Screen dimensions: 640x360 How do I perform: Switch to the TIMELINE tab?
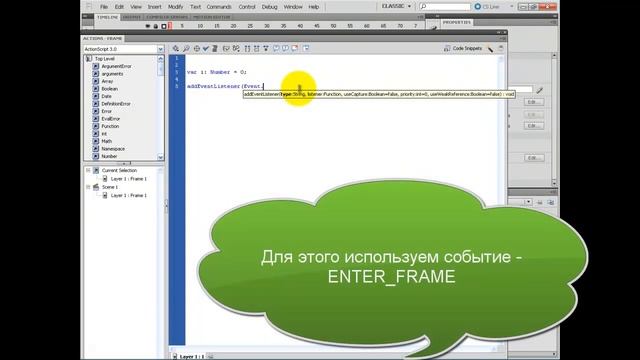click(107, 17)
